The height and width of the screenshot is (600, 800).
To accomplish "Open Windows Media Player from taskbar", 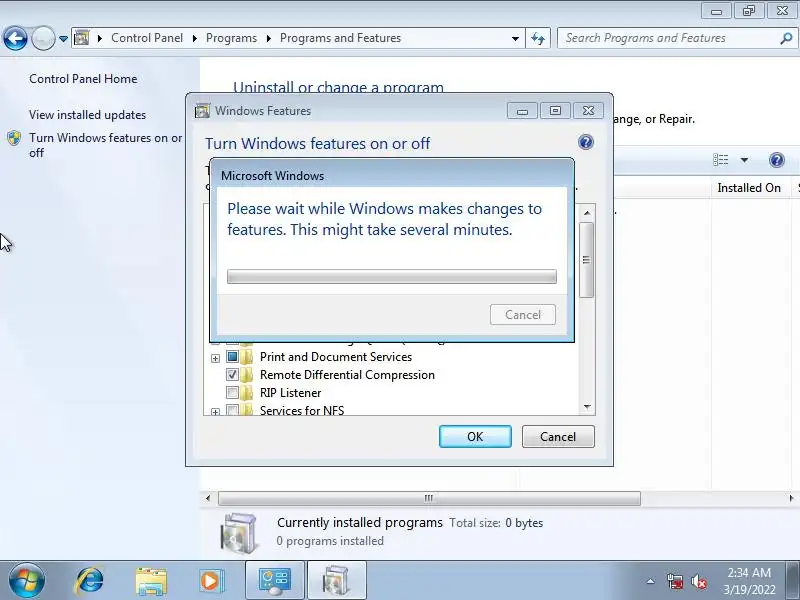I will point(210,581).
